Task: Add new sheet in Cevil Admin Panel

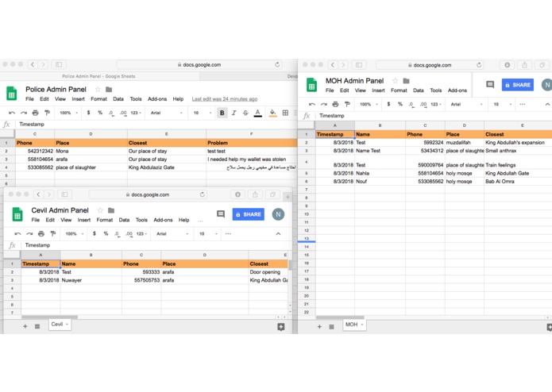Action: [x=25, y=327]
